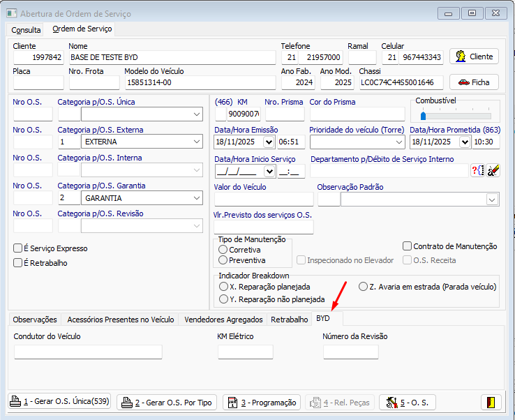Viewport: 515px width, 420px height.
Task: Click the Cliente person icon button
Action: (x=474, y=57)
